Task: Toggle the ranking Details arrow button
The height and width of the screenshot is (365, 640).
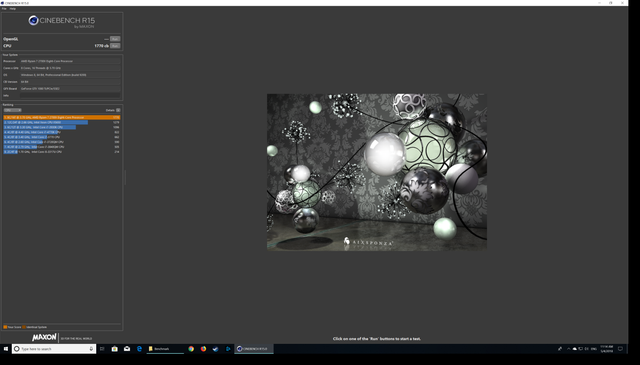Action: (x=118, y=110)
